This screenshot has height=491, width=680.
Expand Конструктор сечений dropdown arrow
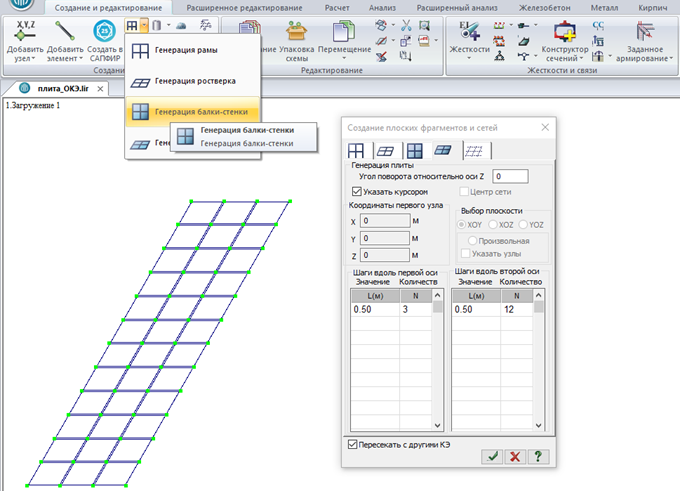pyautogui.click(x=581, y=59)
